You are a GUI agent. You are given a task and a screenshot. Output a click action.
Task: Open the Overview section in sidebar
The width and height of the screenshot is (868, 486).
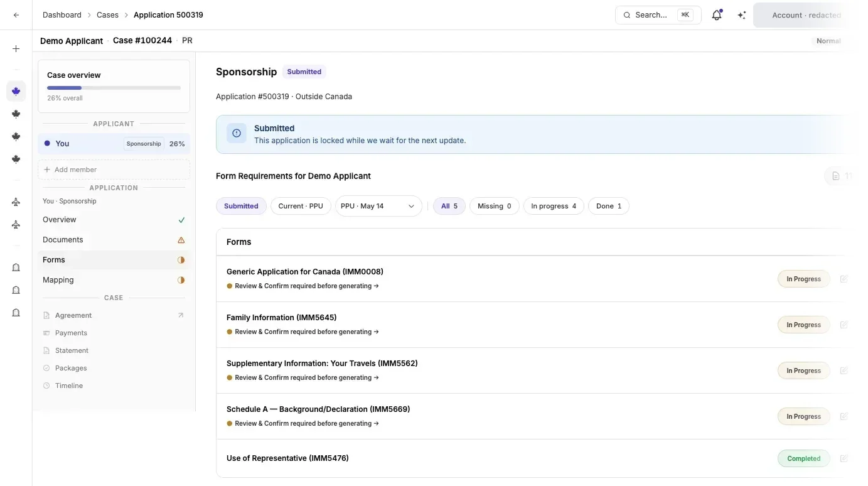pyautogui.click(x=114, y=220)
